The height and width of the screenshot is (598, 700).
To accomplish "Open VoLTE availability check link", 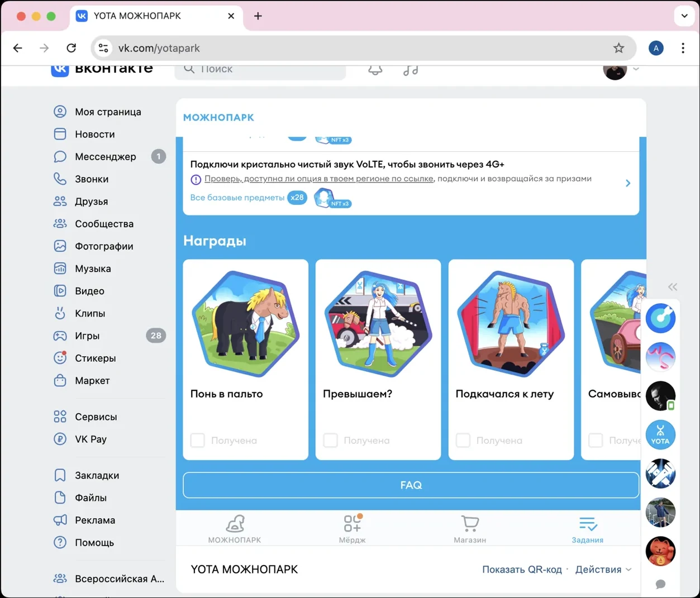I will (318, 179).
